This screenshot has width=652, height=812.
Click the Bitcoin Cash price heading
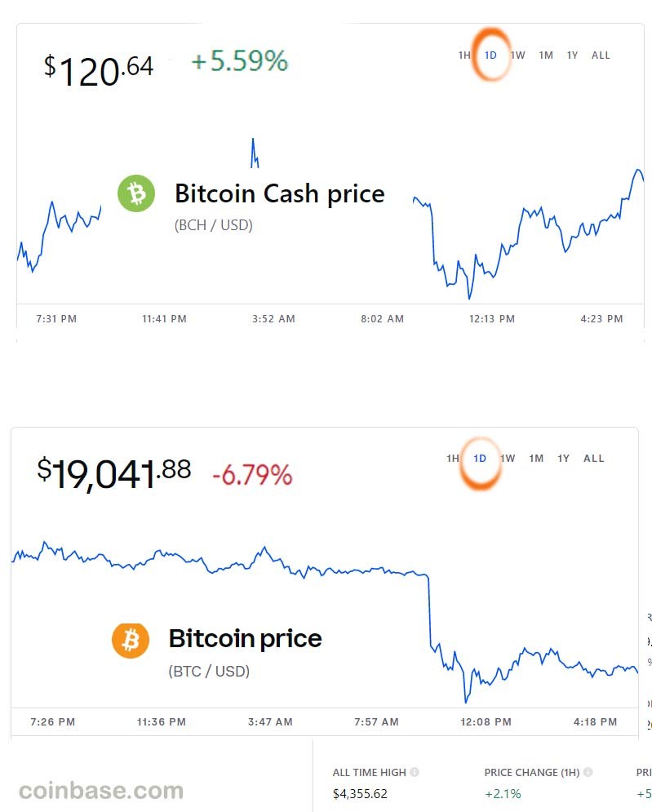click(280, 194)
